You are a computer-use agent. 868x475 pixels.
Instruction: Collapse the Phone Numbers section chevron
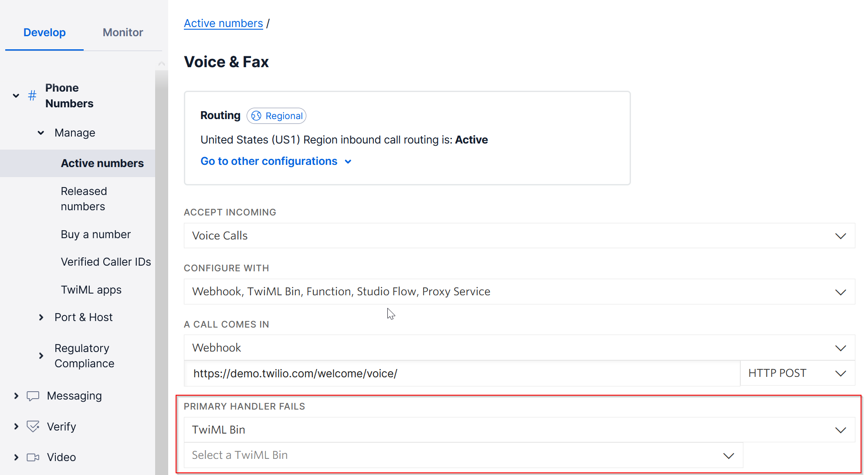(16, 96)
